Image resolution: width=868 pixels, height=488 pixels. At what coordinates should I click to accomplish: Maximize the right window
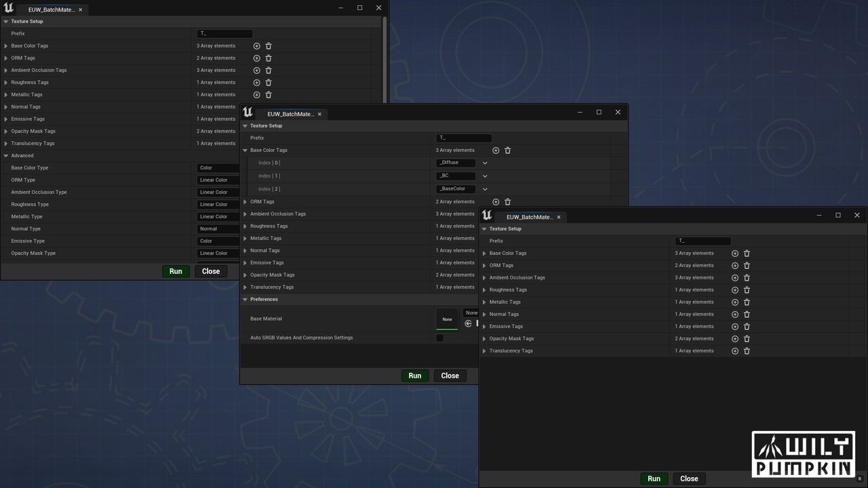click(x=838, y=215)
